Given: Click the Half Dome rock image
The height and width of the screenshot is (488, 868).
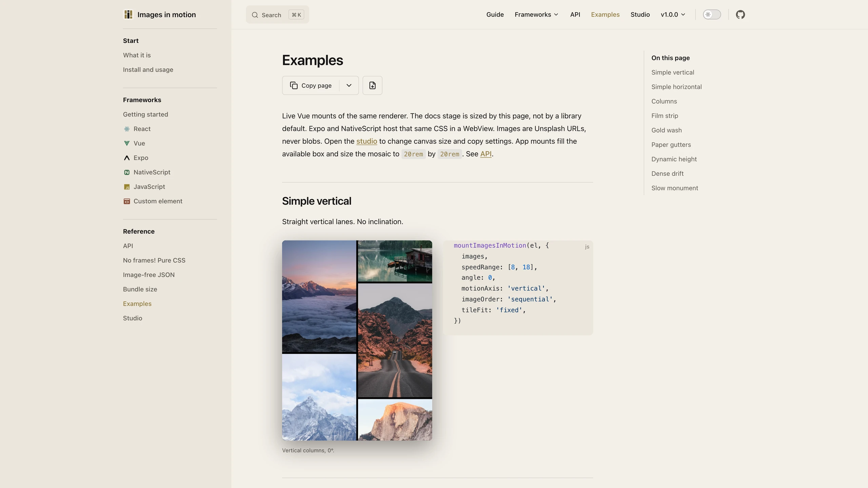Looking at the screenshot, I should click(395, 420).
